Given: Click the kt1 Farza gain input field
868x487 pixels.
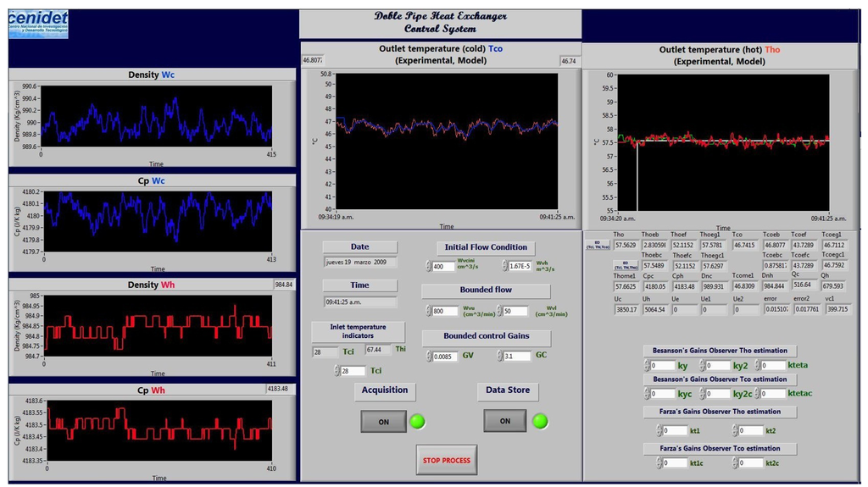Looking at the screenshot, I should coord(675,430).
